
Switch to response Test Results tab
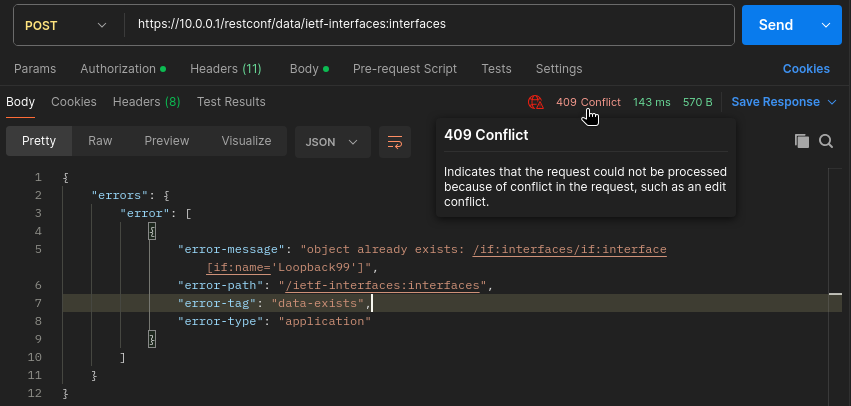pos(231,102)
